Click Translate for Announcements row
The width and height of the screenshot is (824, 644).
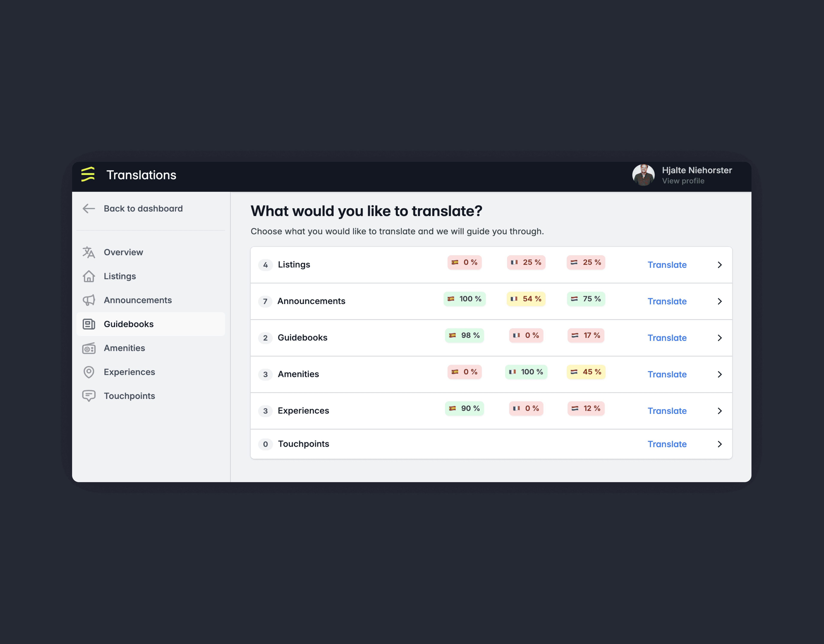click(667, 301)
